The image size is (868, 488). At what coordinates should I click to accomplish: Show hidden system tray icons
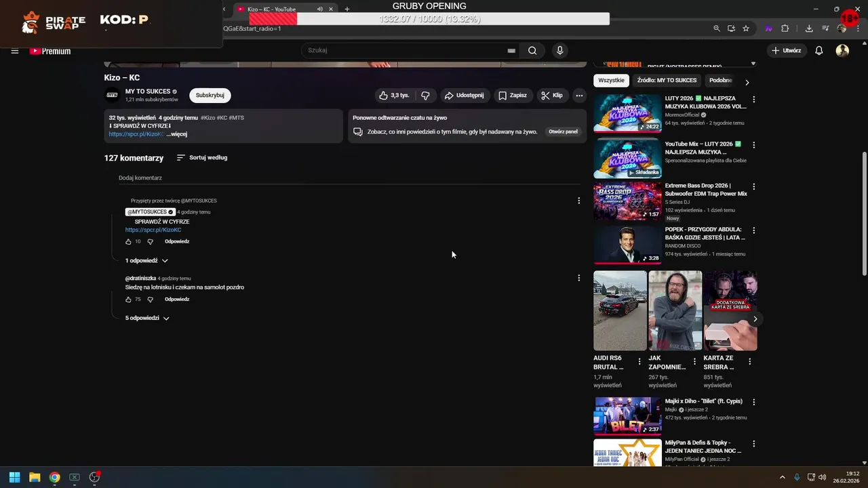coord(782,477)
